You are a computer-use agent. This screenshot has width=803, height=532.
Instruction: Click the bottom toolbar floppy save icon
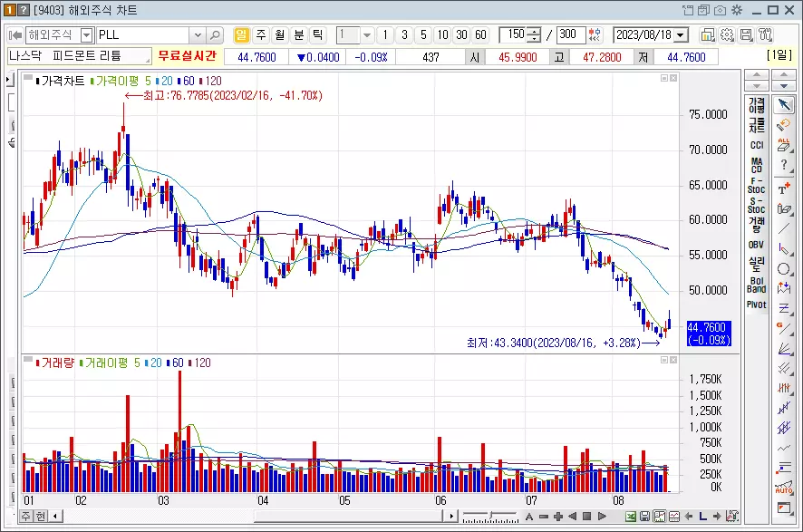click(644, 517)
